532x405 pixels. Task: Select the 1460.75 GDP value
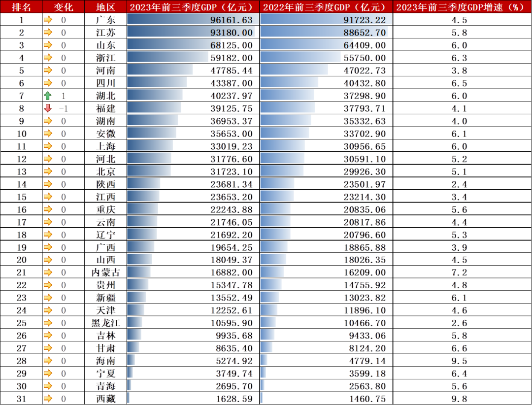tap(367, 399)
